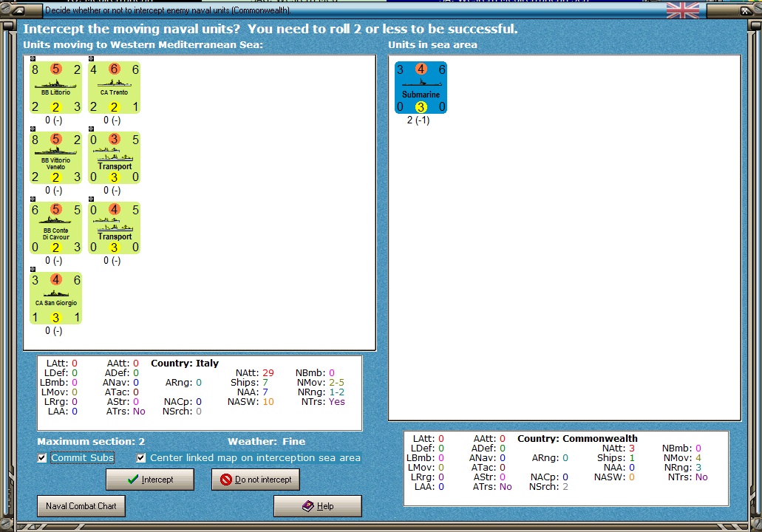Click the Weather: Fine text
The height and width of the screenshot is (532, 762).
266,442
